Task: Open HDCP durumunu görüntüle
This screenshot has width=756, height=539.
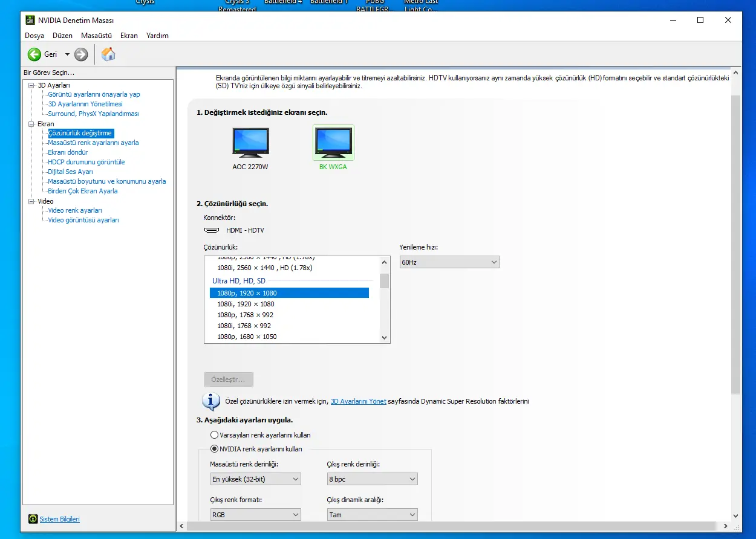Action: [x=86, y=162]
